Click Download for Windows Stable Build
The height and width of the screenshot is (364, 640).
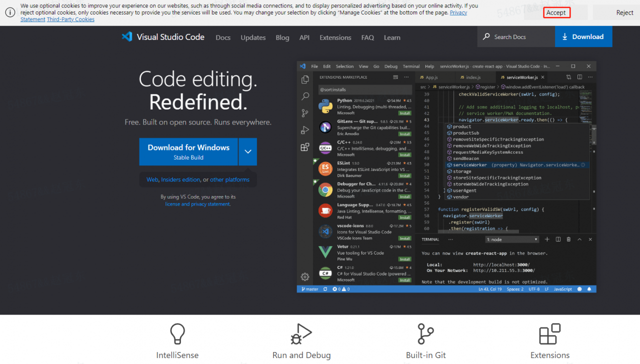[188, 151]
